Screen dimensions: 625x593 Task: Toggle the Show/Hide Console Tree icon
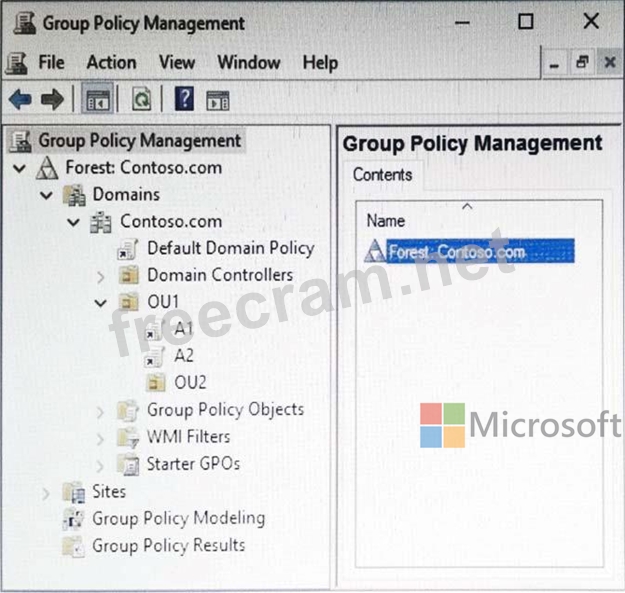click(x=98, y=99)
